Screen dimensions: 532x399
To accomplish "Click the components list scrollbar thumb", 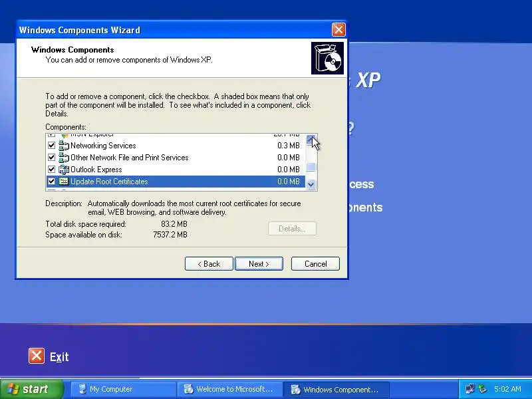I will (x=311, y=167).
